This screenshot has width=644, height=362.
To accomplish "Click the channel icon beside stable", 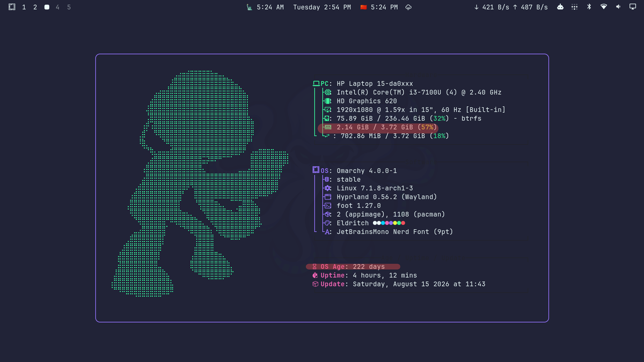I will pos(327,179).
